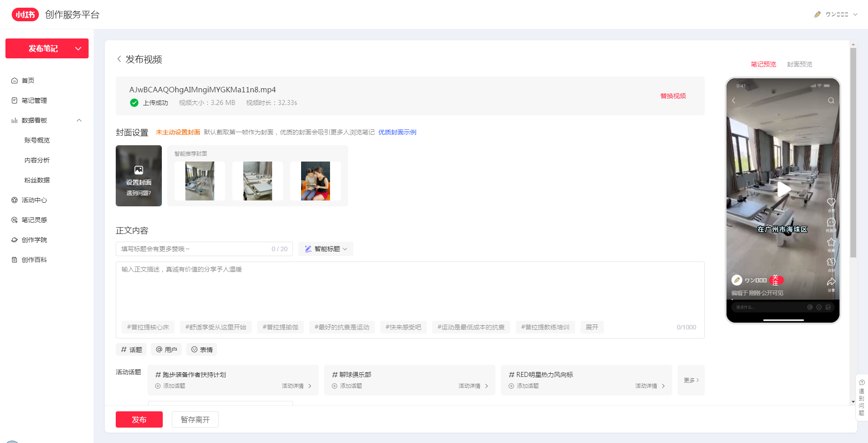Click the author avatar in phone preview
Image resolution: width=868 pixels, height=443 pixels.
click(737, 280)
